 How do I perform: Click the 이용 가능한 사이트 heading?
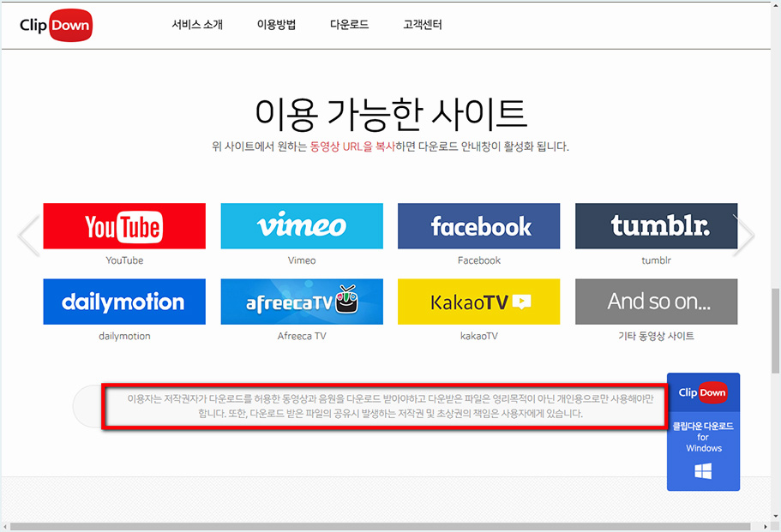pos(391,114)
